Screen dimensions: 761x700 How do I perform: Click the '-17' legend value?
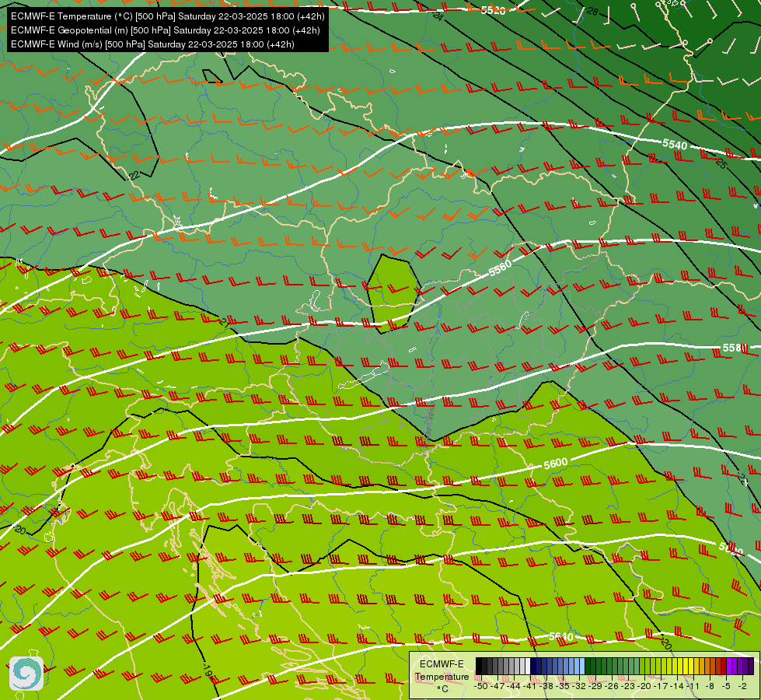tap(661, 686)
